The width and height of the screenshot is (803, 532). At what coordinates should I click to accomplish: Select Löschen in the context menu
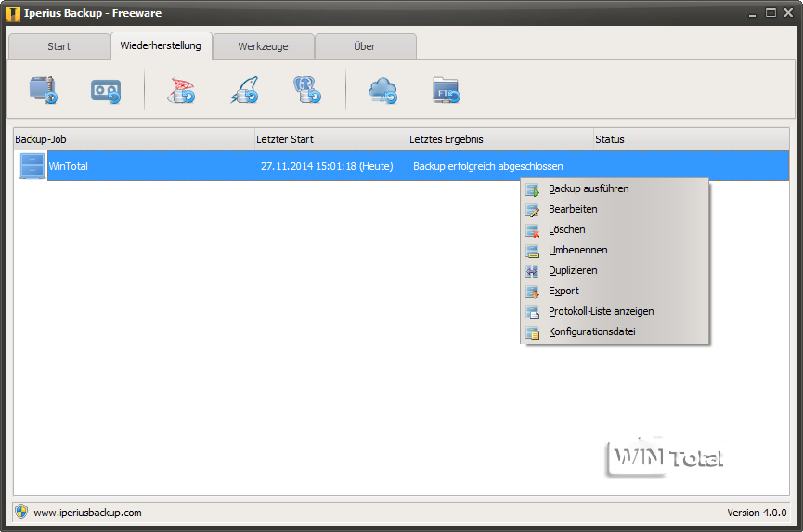(615, 230)
